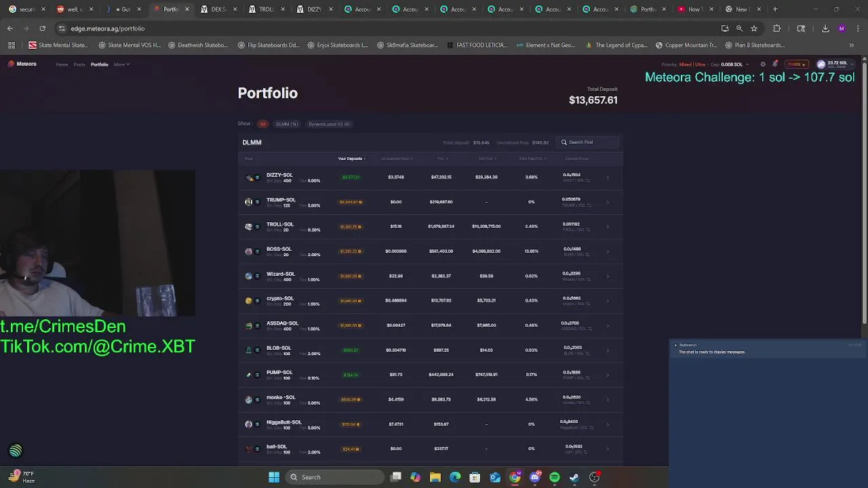Click the BOSS-SOL token pair icon

point(252,251)
